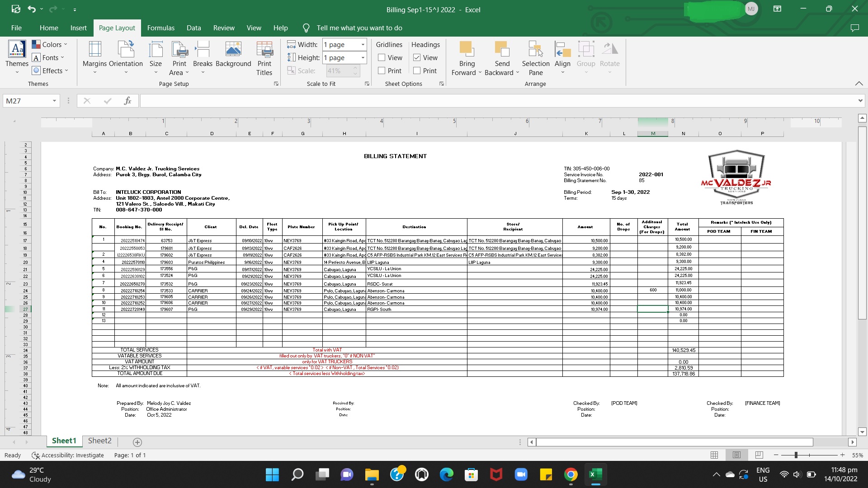The height and width of the screenshot is (488, 868).
Task: Add a new sheet
Action: tap(137, 442)
